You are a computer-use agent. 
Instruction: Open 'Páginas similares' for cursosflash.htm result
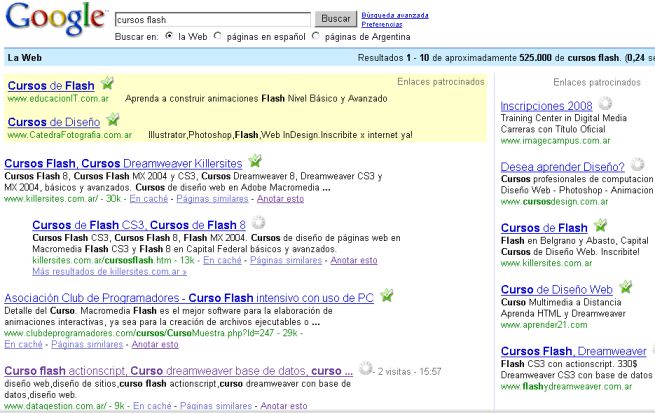286,260
